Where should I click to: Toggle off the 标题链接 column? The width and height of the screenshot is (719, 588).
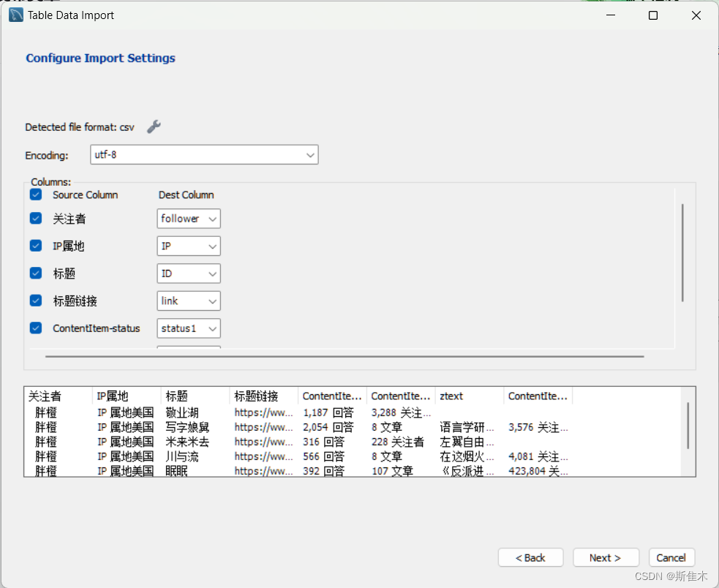(35, 301)
